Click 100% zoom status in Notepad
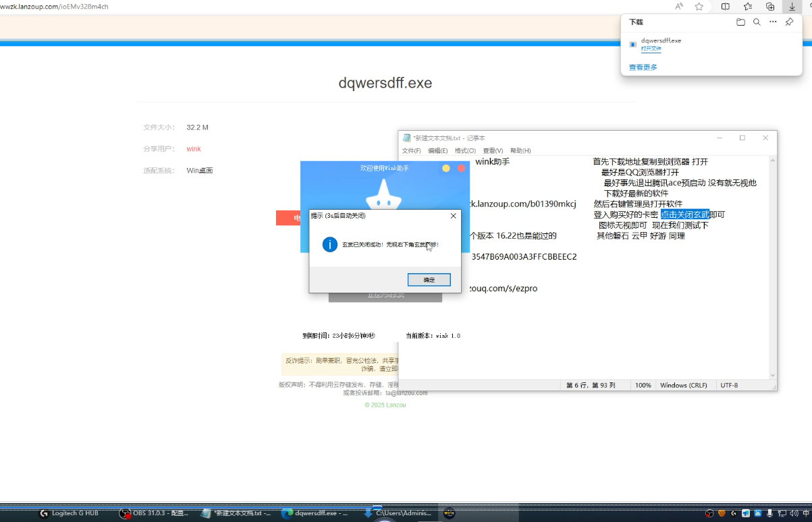The height and width of the screenshot is (522, 812). click(x=643, y=385)
